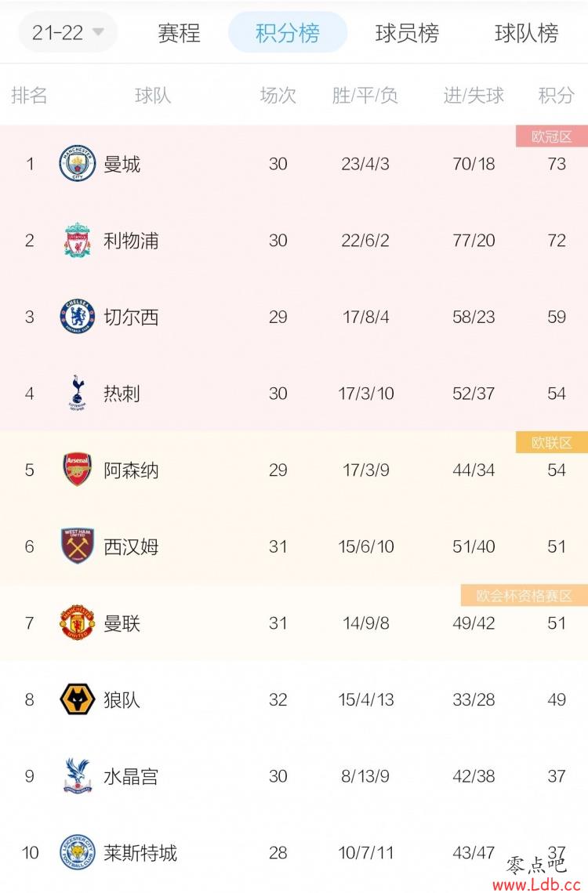Open team name 利物浦
Viewport: 588px width, 893px height.
(131, 241)
